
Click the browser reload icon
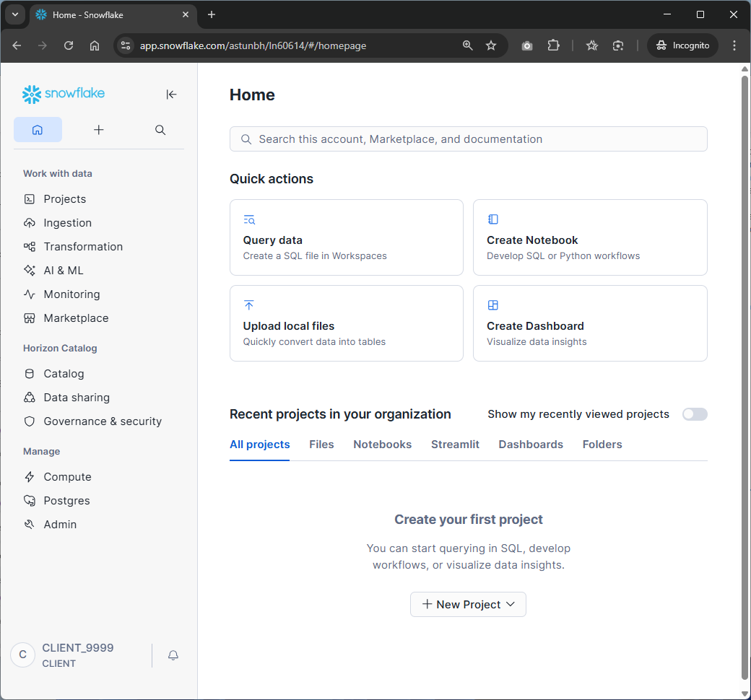(69, 45)
